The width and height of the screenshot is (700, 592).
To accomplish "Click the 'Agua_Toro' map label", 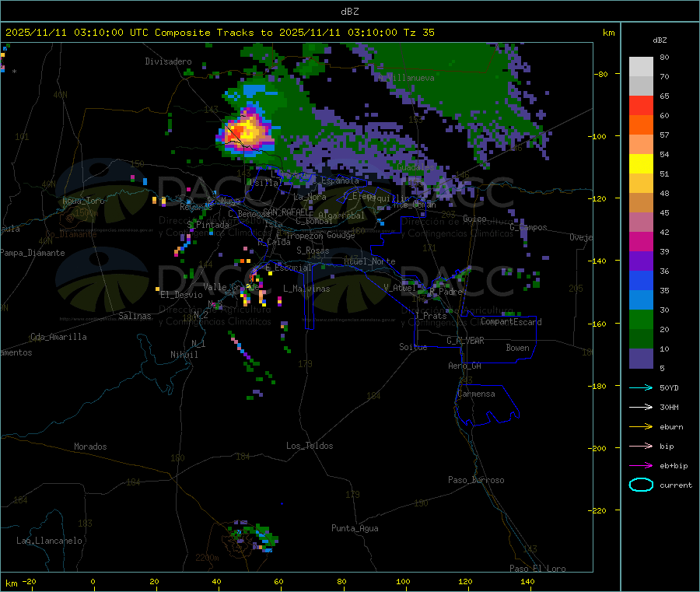I will point(83,201).
